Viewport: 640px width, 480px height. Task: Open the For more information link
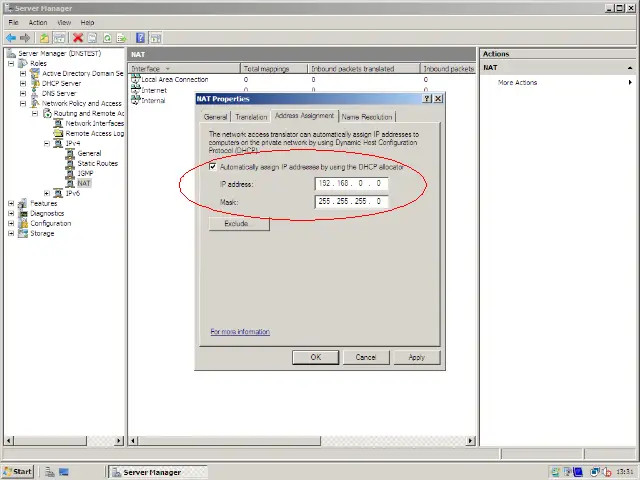click(240, 331)
